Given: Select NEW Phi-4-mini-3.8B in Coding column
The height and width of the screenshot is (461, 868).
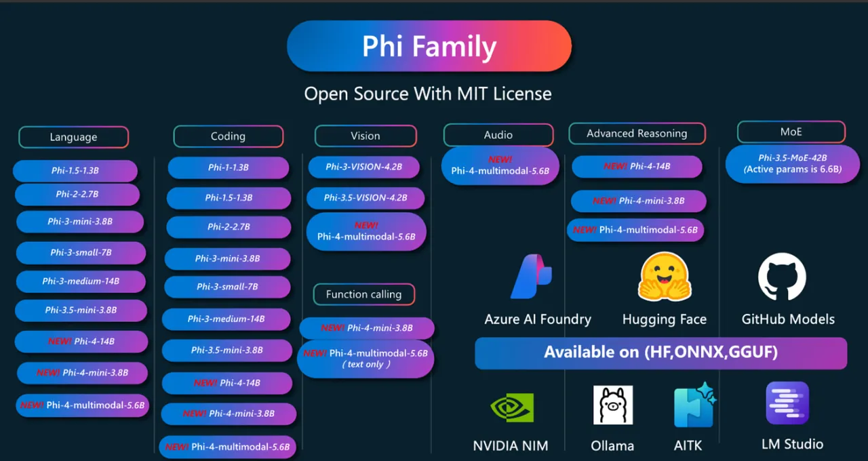Looking at the screenshot, I should (229, 414).
